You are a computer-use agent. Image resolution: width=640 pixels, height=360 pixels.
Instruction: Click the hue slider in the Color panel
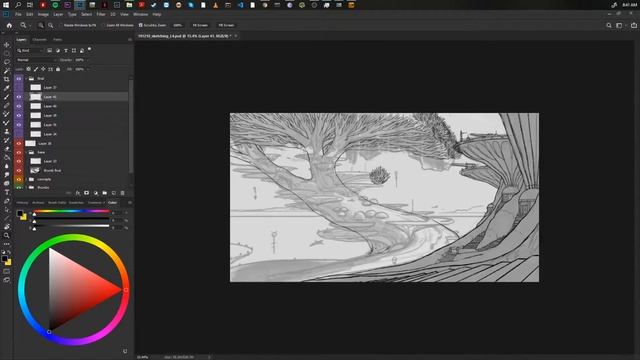71,211
